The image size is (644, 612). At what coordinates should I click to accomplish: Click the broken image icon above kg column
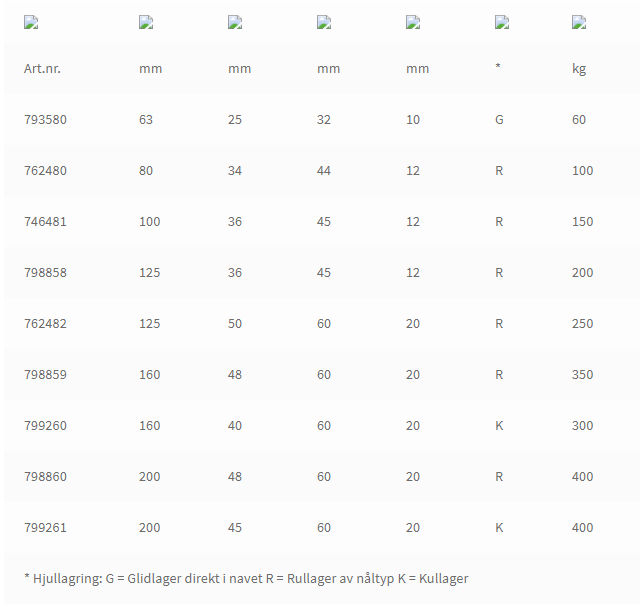pos(579,23)
